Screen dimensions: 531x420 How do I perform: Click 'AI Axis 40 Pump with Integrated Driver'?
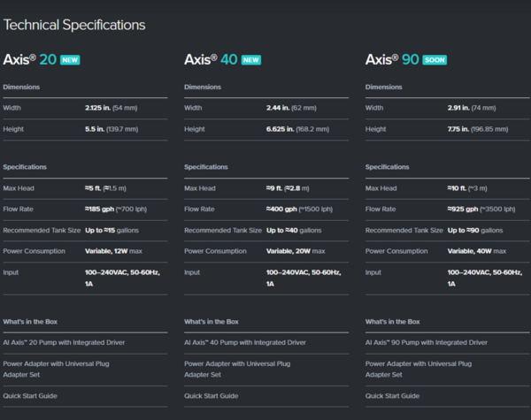(245, 342)
